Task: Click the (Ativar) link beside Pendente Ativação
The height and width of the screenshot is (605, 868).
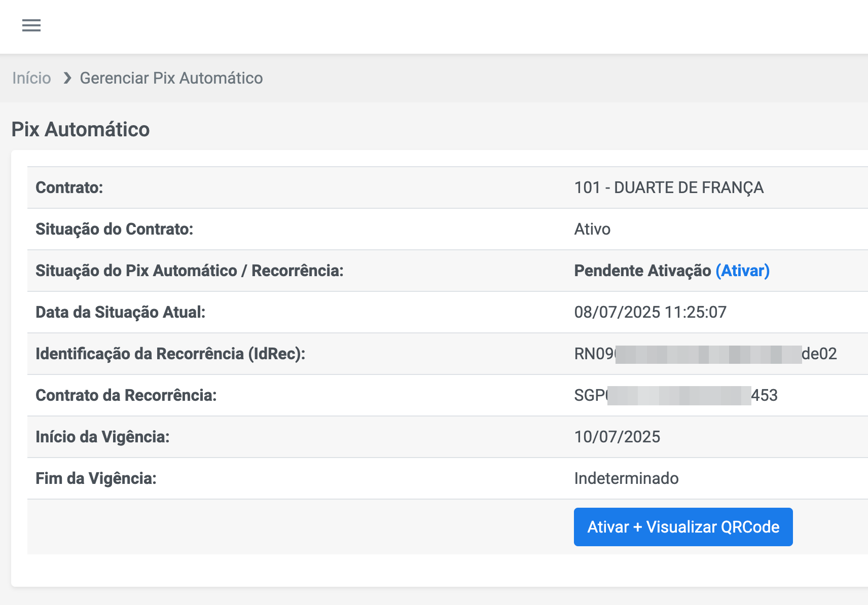Action: click(742, 271)
